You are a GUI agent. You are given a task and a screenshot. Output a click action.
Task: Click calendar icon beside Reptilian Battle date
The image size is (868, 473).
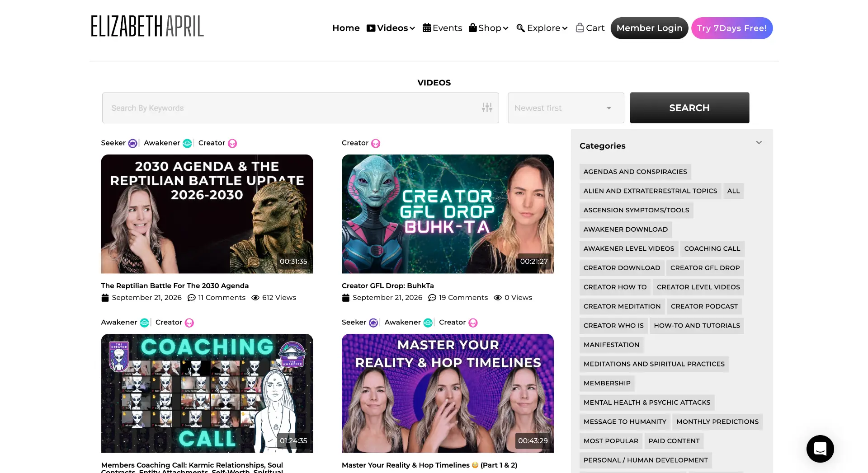pyautogui.click(x=105, y=298)
